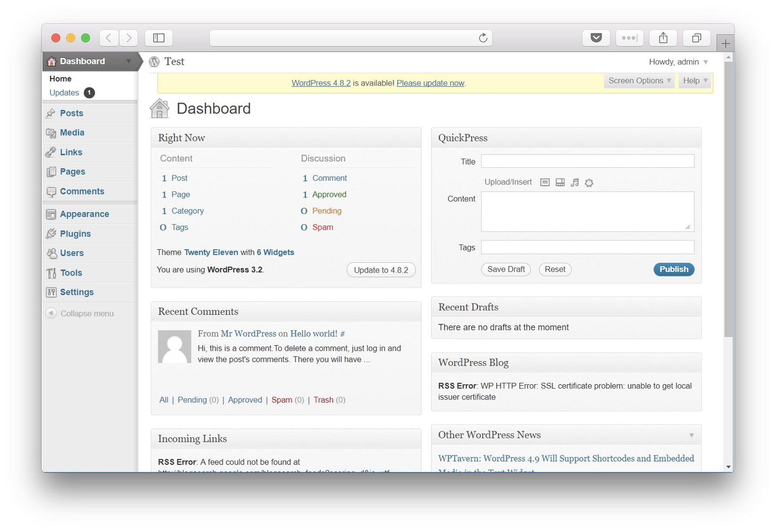Open the Hello world! post link

[x=314, y=334]
